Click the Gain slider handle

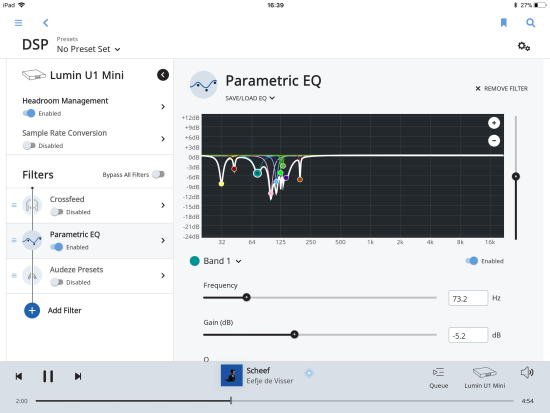point(295,334)
